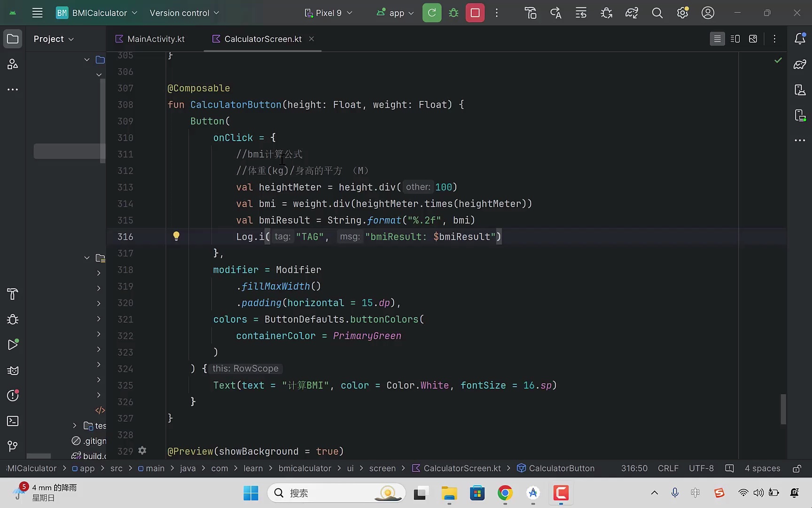812x508 pixels.
Task: Switch to the MainActivity.kt tab
Action: click(x=156, y=39)
